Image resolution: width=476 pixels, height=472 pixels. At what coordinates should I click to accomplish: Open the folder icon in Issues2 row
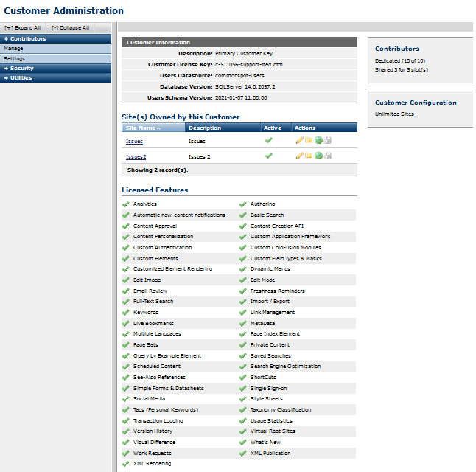[309, 156]
